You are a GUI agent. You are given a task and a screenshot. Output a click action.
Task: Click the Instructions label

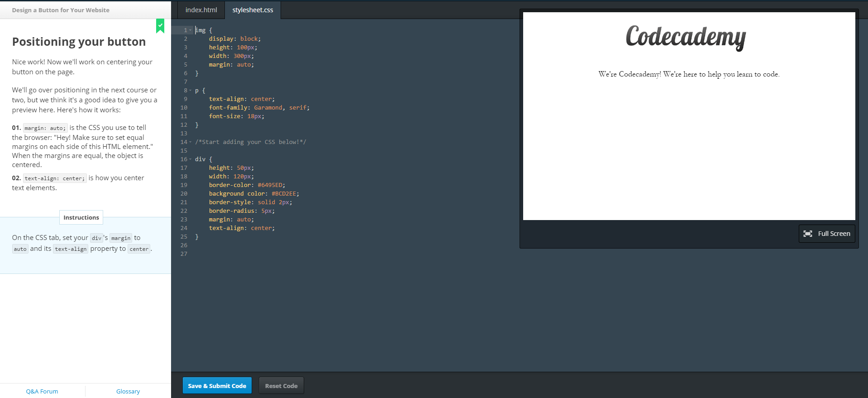[x=81, y=217]
